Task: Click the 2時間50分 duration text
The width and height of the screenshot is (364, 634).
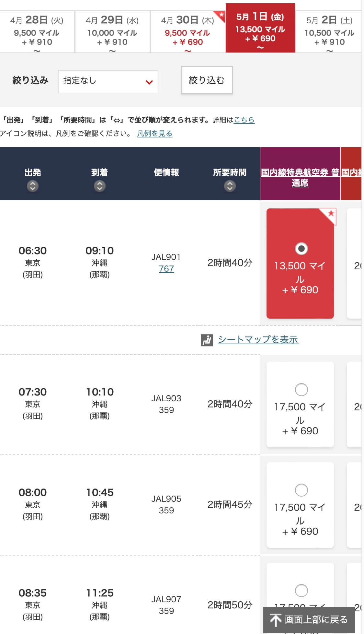Action: [x=230, y=605]
